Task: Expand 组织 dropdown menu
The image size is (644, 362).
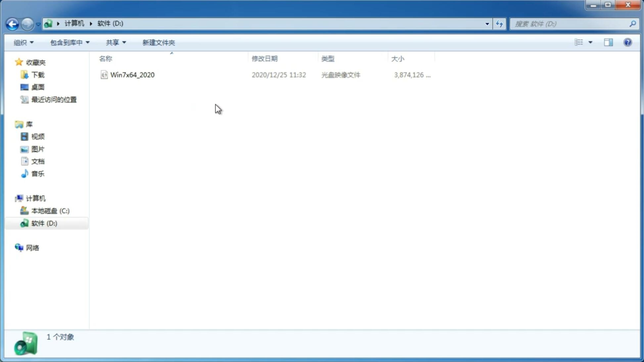Action: pyautogui.click(x=23, y=42)
